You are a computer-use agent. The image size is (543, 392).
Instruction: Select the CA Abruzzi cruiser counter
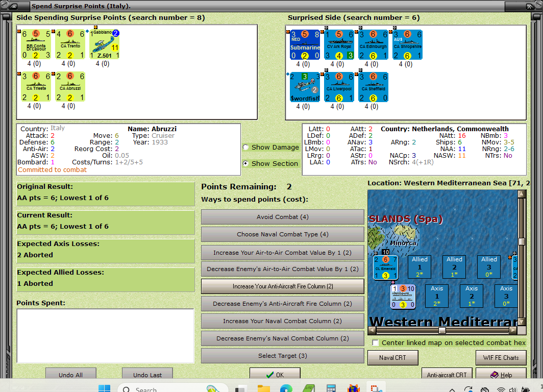click(70, 86)
